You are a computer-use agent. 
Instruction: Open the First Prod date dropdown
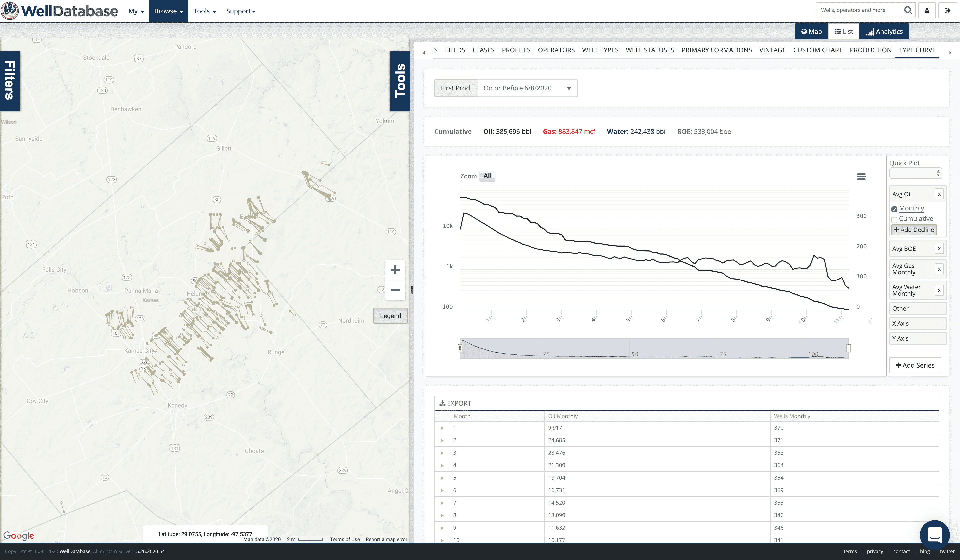(527, 88)
